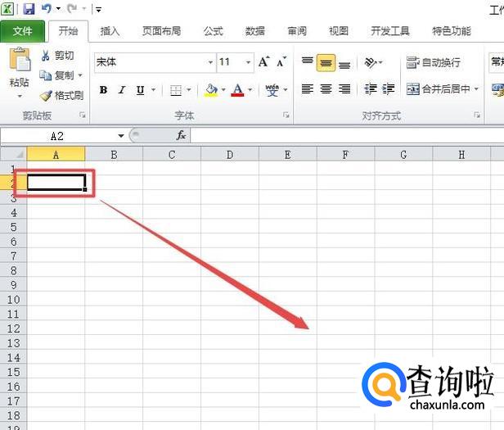Viewport: 504px width, 430px height.
Task: Select bottom vertical align icon
Action: pos(344,65)
